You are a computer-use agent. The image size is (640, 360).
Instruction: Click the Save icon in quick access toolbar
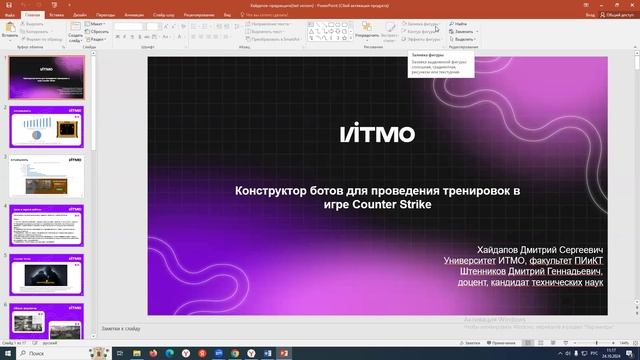click(x=9, y=5)
